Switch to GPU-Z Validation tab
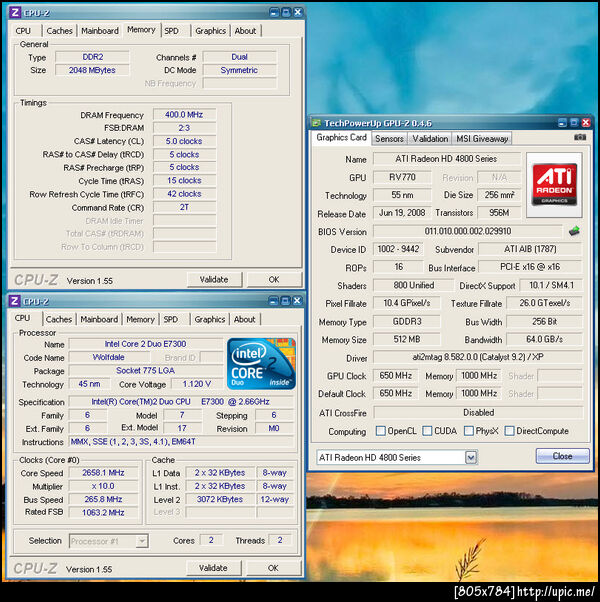Viewport: 600px width, 602px height. coord(430,139)
